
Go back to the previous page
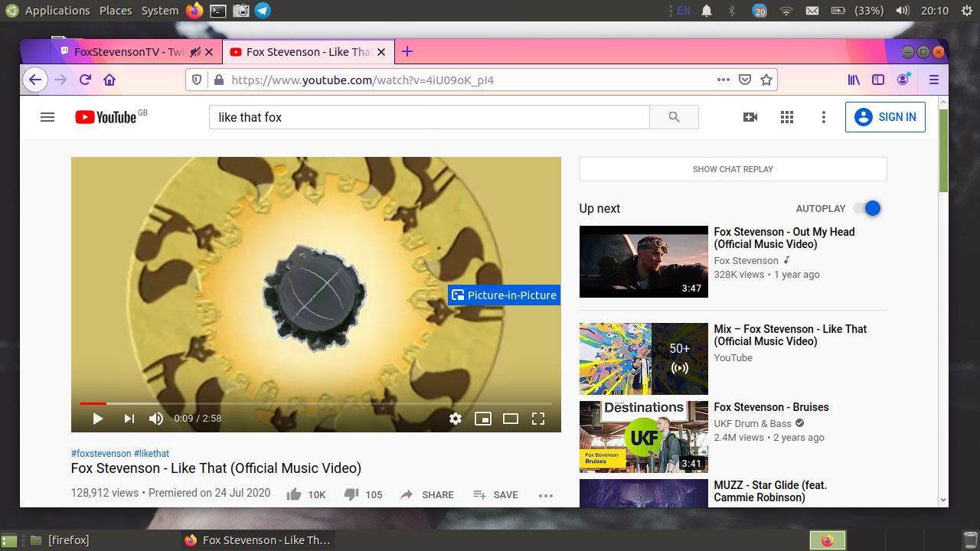(35, 80)
